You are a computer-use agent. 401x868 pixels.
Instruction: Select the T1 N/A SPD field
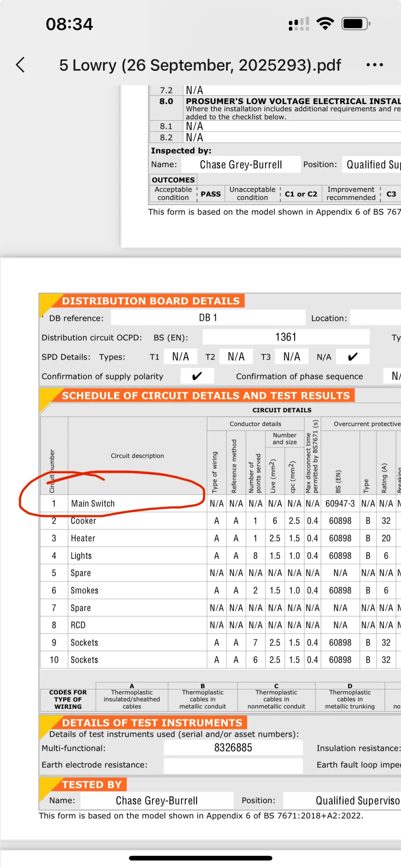coord(180,357)
